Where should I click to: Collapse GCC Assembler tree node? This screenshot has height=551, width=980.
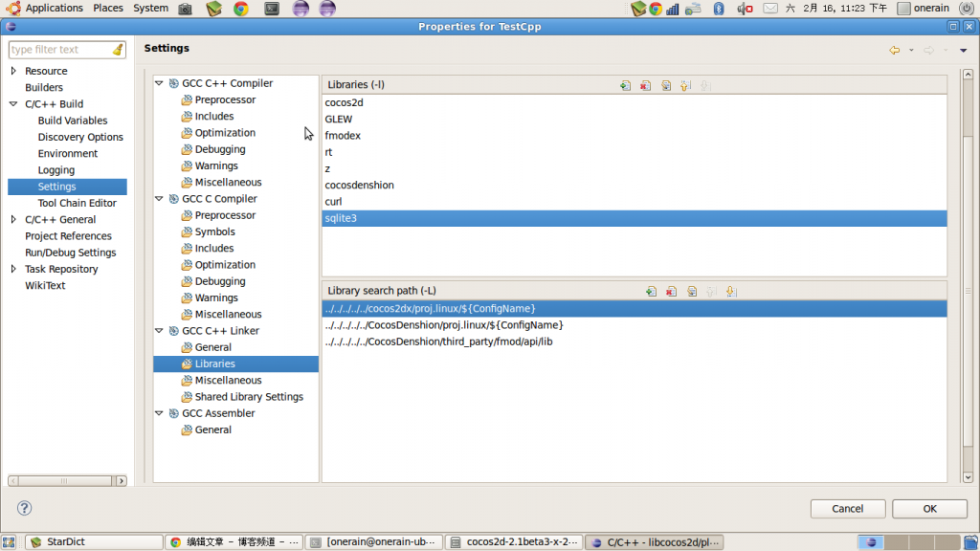[159, 413]
